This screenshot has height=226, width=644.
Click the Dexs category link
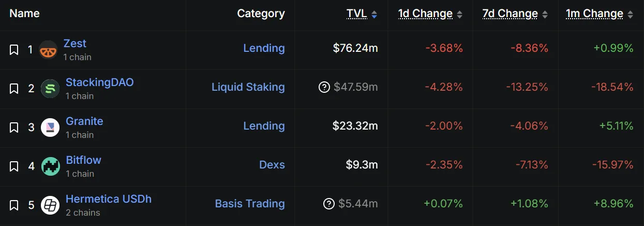pos(272,165)
